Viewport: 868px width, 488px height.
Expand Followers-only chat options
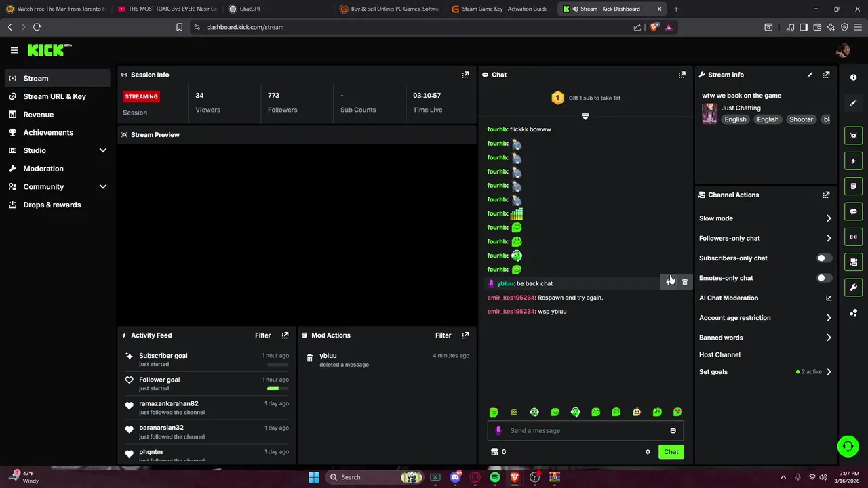pos(829,238)
